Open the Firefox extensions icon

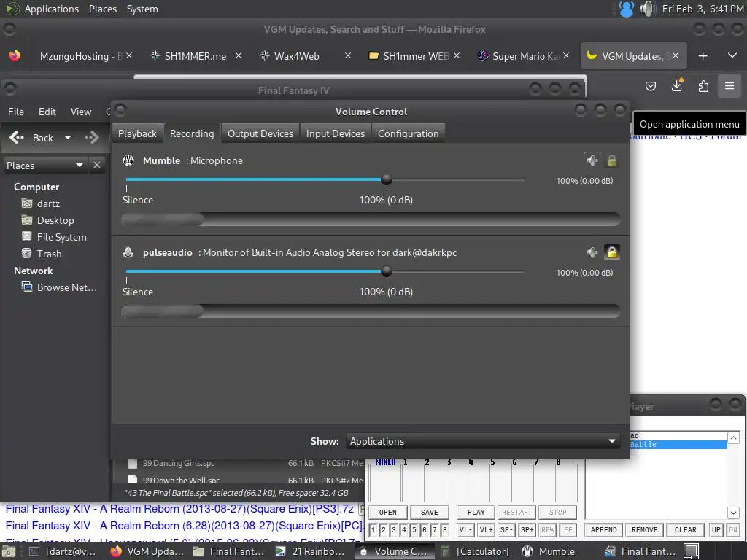pos(703,86)
